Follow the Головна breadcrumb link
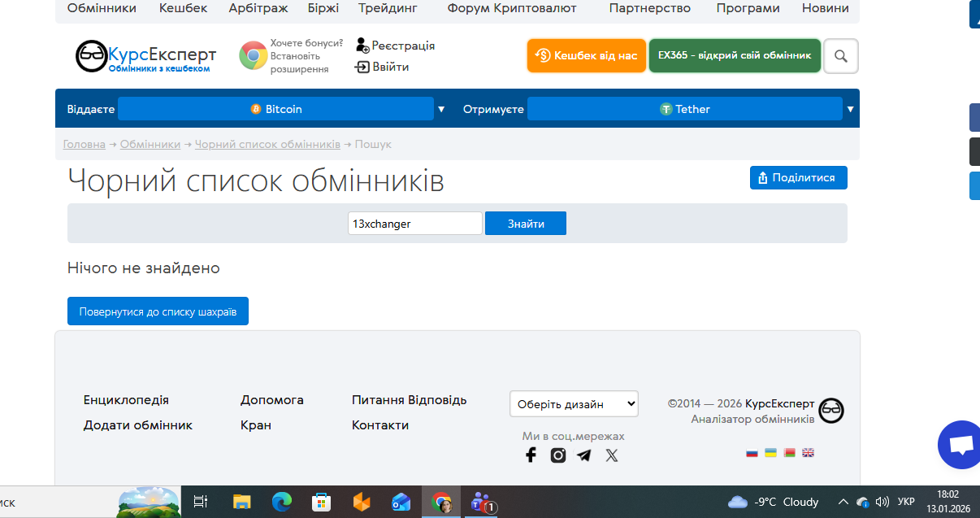The width and height of the screenshot is (980, 518). click(x=85, y=144)
